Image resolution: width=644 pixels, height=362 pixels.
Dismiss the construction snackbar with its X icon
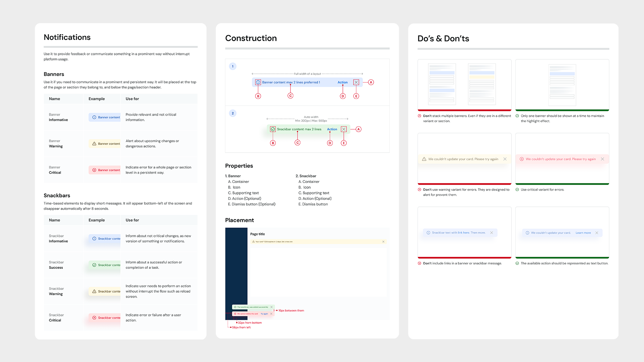coord(343,129)
